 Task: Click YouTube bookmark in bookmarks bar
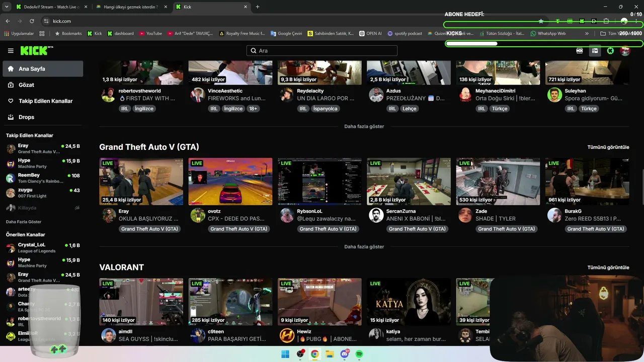pos(150,34)
